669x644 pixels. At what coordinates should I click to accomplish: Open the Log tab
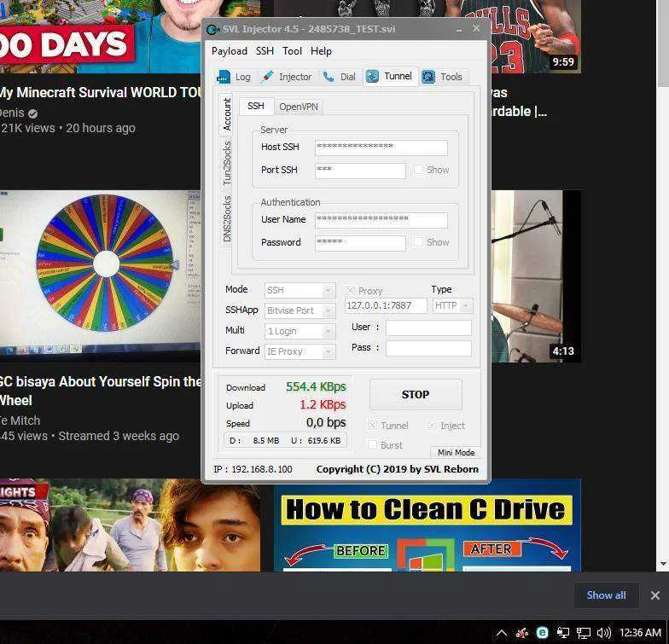click(235, 77)
